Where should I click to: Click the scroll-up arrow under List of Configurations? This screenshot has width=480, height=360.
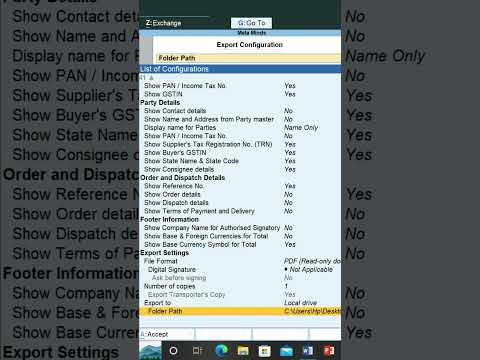point(151,78)
